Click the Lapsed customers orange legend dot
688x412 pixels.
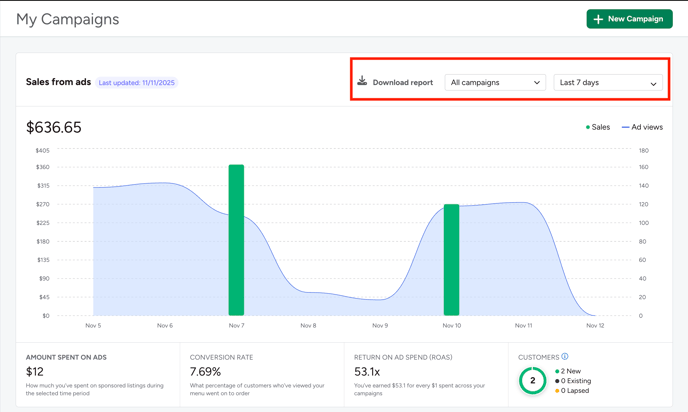[557, 390]
